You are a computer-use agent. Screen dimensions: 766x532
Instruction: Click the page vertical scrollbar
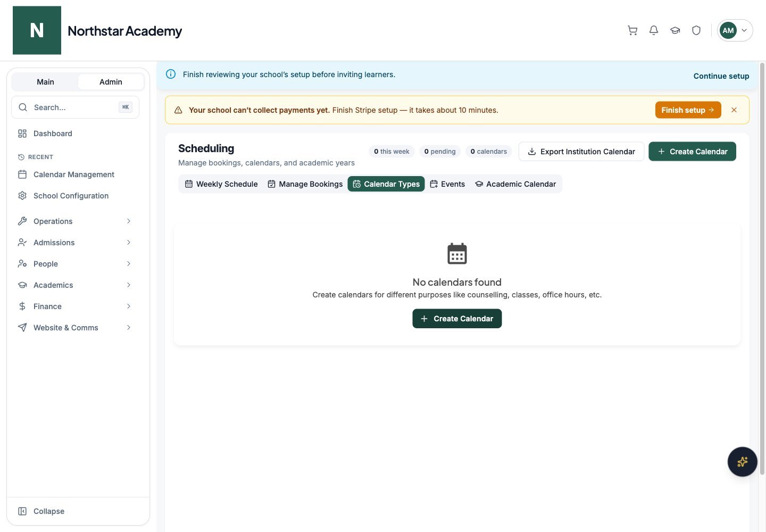[762, 269]
